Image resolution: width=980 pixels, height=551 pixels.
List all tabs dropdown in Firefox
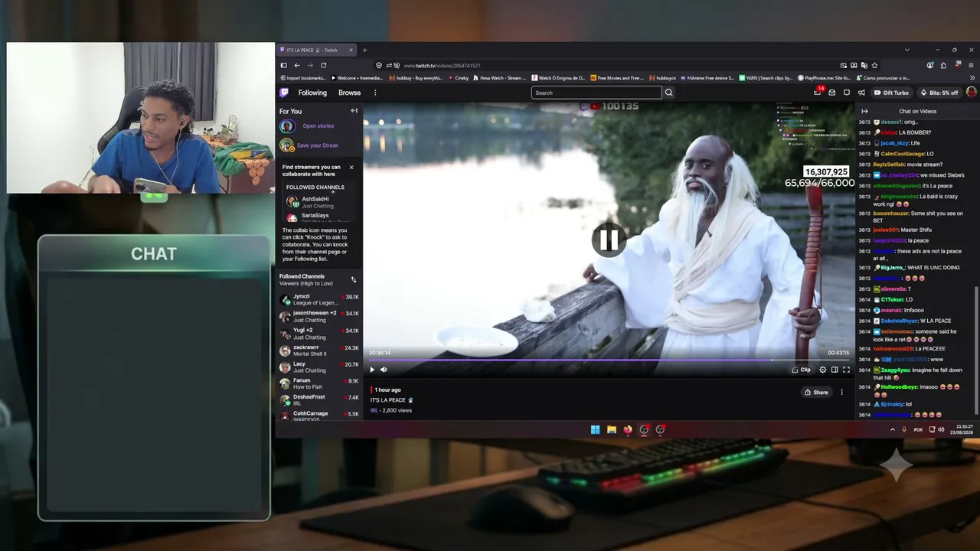coord(907,50)
